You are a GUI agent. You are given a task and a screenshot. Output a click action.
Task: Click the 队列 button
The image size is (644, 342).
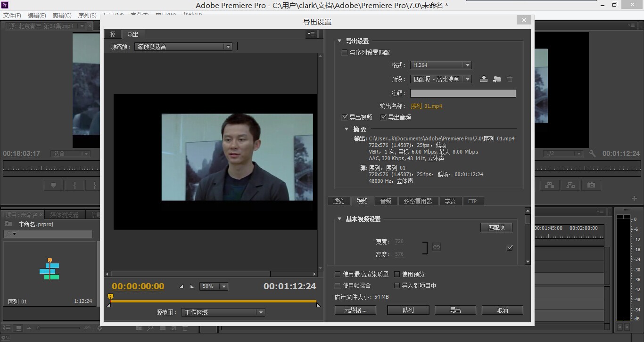(408, 310)
